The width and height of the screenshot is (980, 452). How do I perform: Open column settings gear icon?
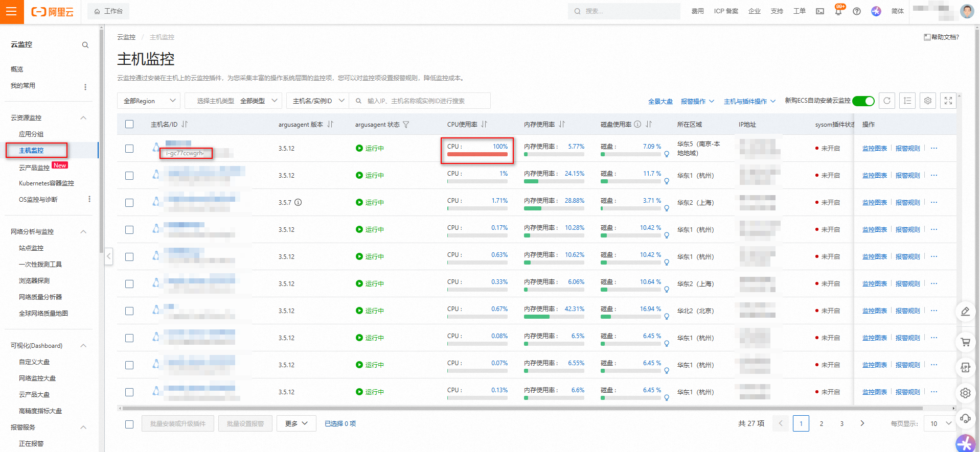pyautogui.click(x=928, y=101)
